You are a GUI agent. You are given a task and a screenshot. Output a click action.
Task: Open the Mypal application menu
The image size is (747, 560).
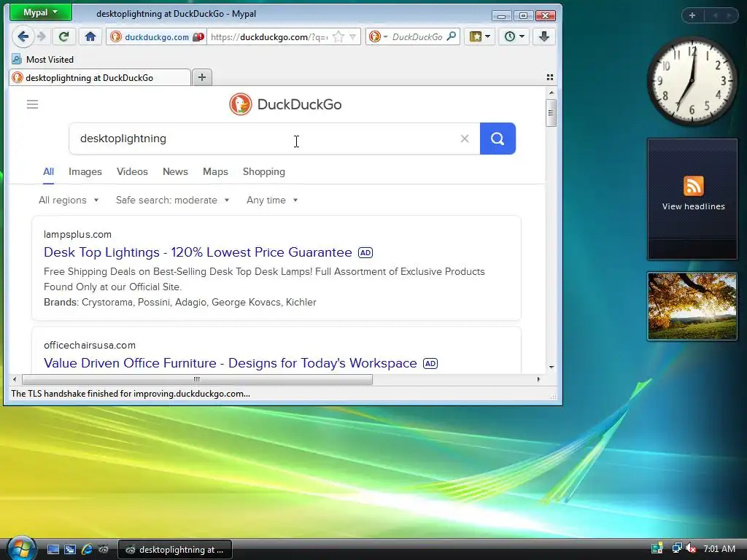coord(41,12)
